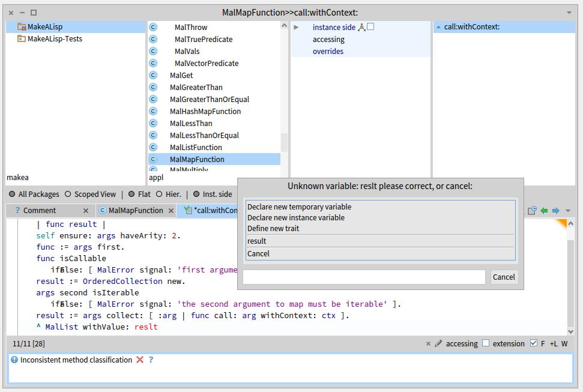Click the history navigator icon

532,211
